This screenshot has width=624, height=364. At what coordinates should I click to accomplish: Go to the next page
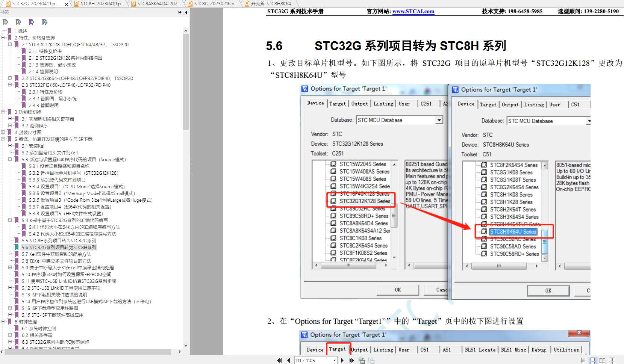(342, 360)
